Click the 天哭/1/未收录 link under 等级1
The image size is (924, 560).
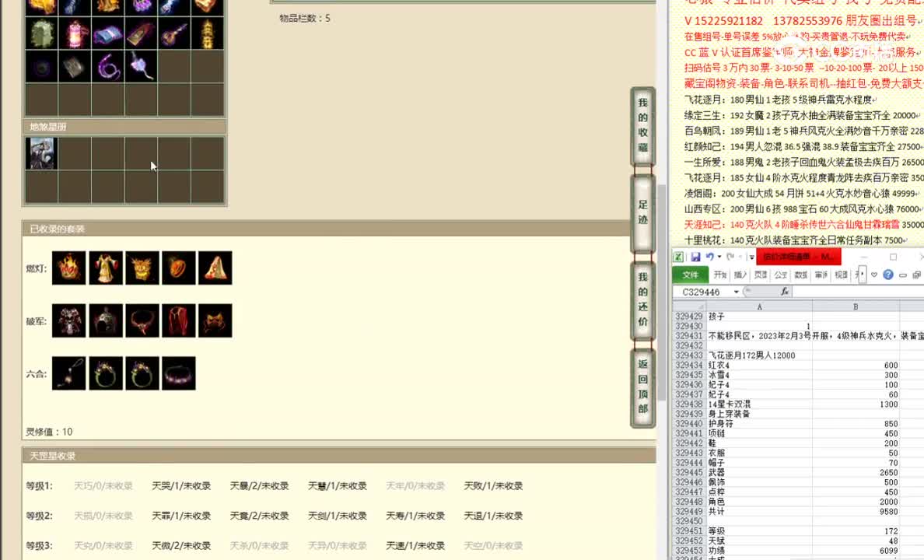pos(180,485)
